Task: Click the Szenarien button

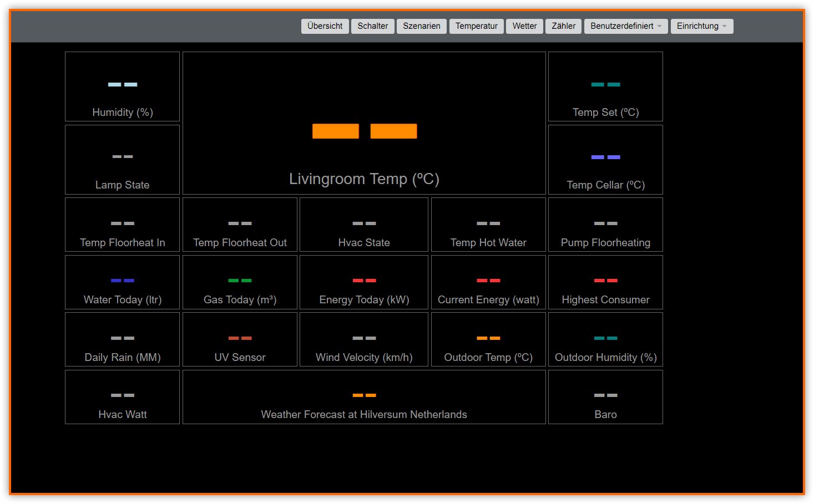Action: pos(421,26)
